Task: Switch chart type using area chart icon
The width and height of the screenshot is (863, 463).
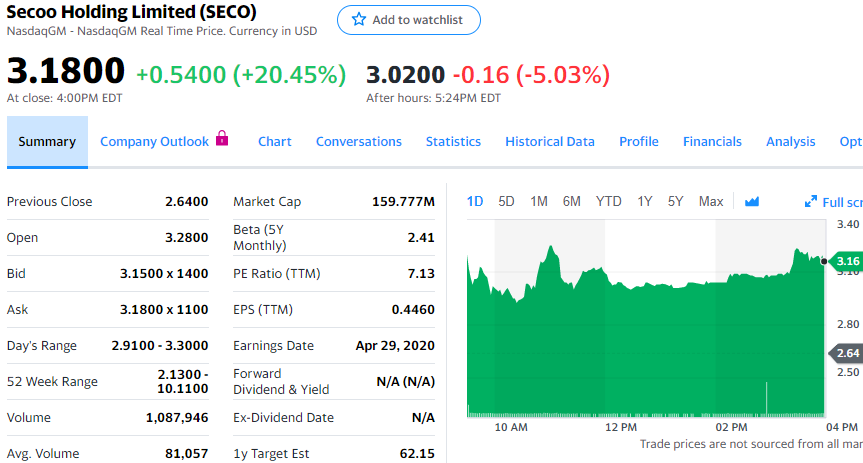Action: [752, 202]
